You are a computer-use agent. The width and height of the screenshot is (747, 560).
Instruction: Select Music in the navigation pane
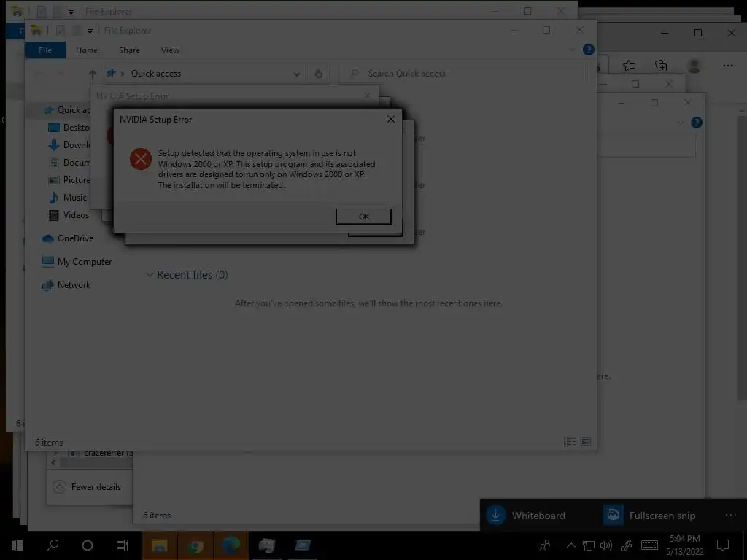tap(75, 197)
